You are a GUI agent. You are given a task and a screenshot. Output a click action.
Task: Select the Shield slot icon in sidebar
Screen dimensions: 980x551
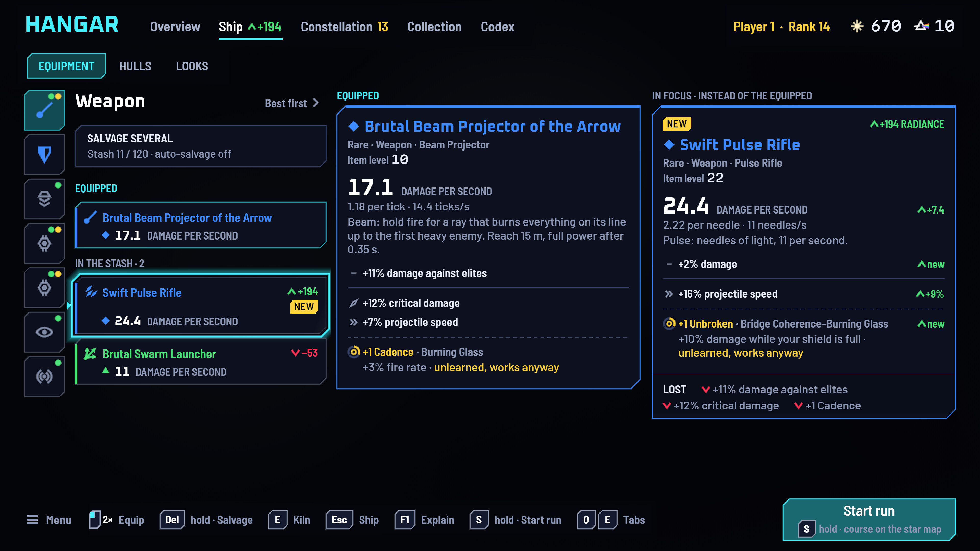[44, 154]
